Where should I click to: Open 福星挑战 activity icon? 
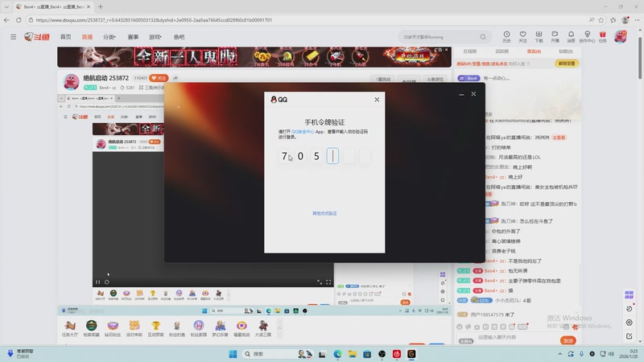242,328
